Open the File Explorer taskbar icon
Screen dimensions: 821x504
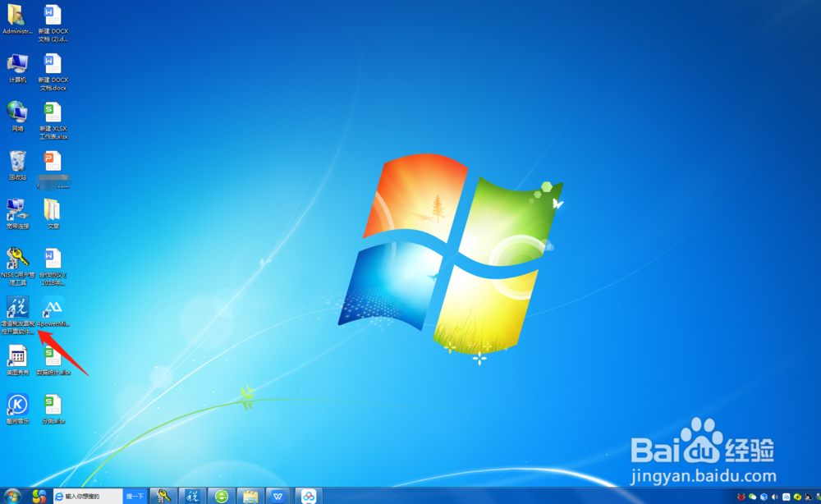250,496
